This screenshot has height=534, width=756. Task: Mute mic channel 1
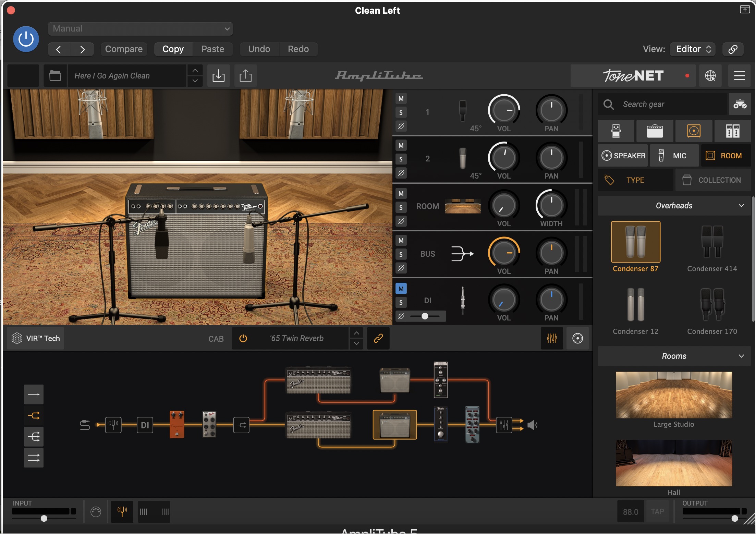(x=401, y=99)
